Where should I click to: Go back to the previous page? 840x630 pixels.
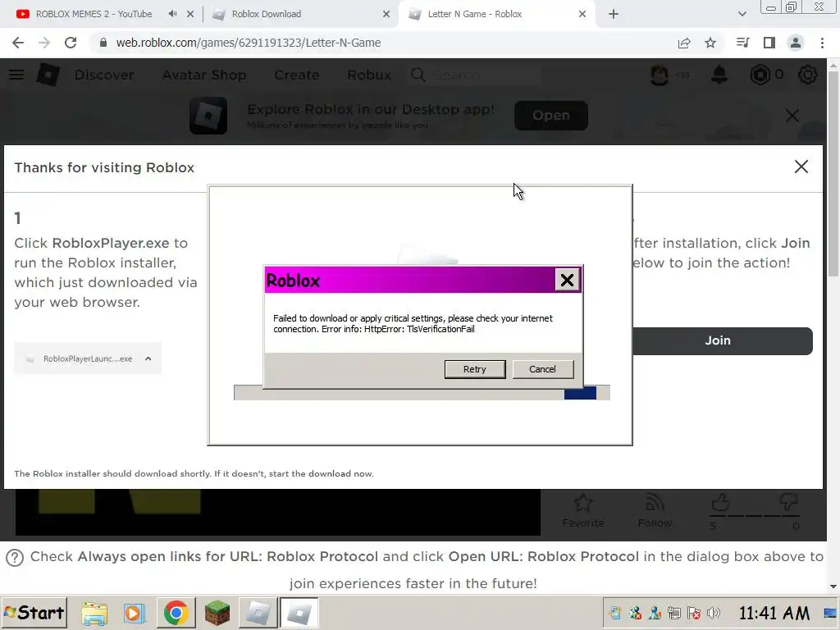click(x=18, y=43)
